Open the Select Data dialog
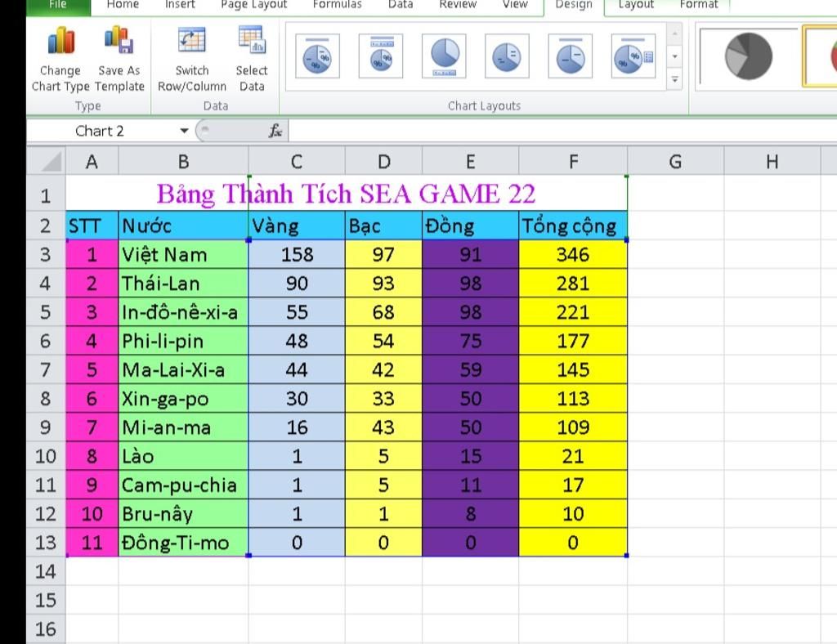This screenshot has width=837, height=644. (252, 59)
